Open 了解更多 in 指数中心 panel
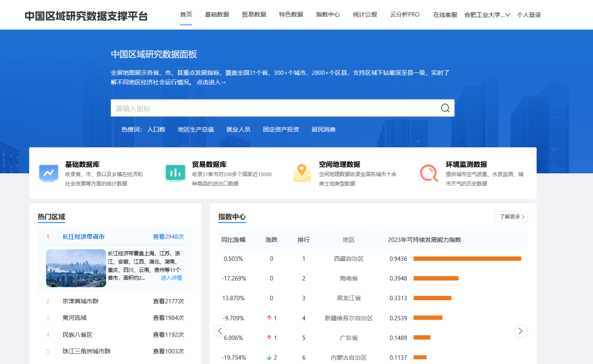The image size is (593, 364). point(512,216)
